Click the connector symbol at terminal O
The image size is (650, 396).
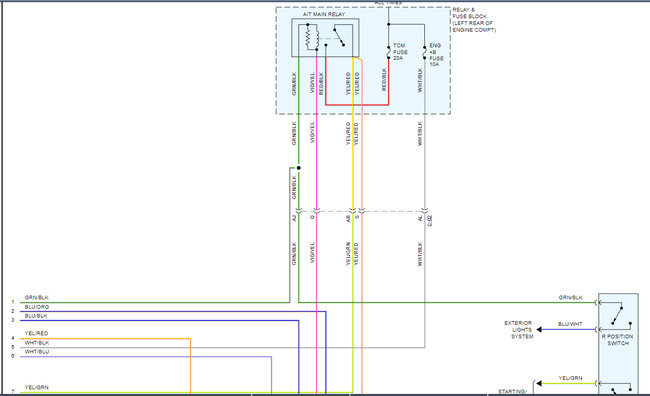pos(317,211)
